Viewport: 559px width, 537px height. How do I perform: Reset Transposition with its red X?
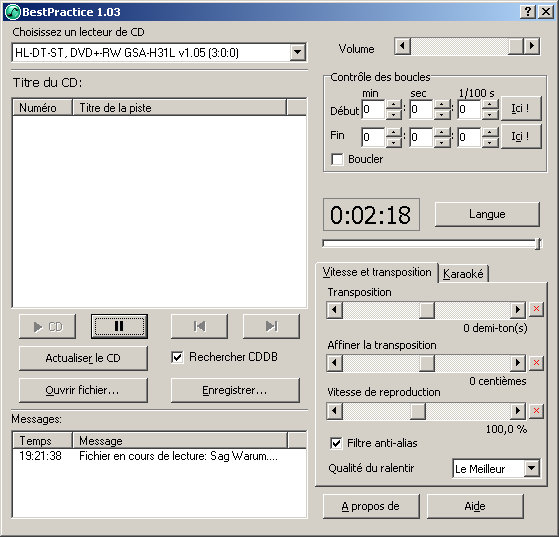536,310
